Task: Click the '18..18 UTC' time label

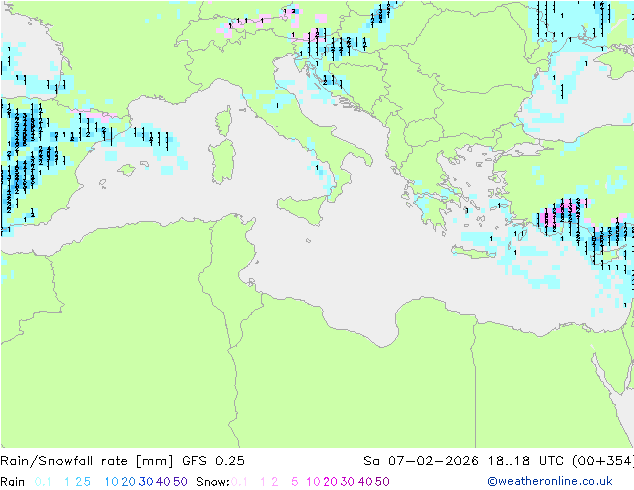Action: point(526,461)
